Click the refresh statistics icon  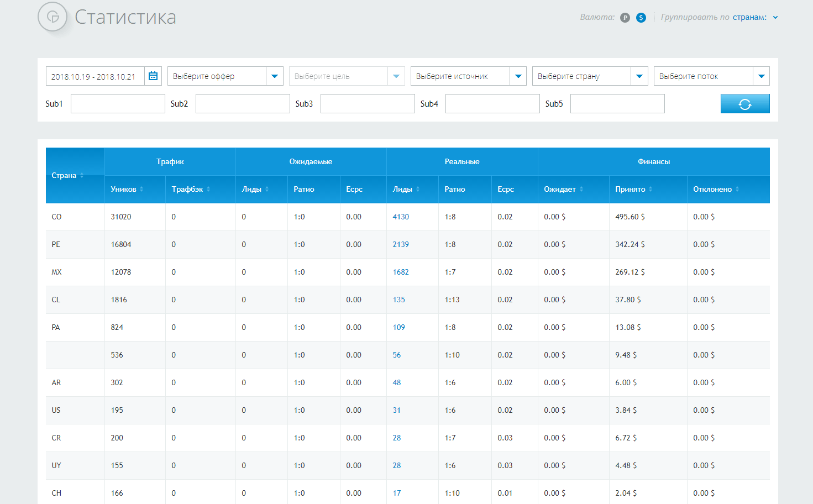coord(744,103)
